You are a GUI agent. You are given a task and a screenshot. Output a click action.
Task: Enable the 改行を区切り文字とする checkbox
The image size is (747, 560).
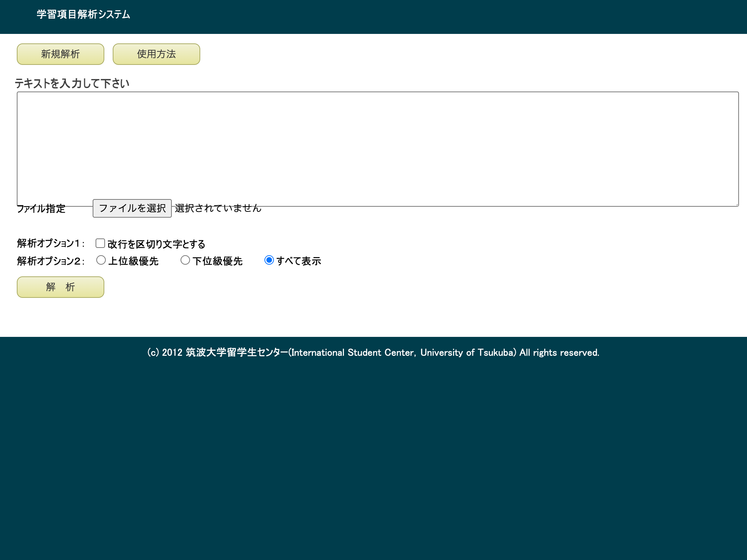(x=100, y=243)
